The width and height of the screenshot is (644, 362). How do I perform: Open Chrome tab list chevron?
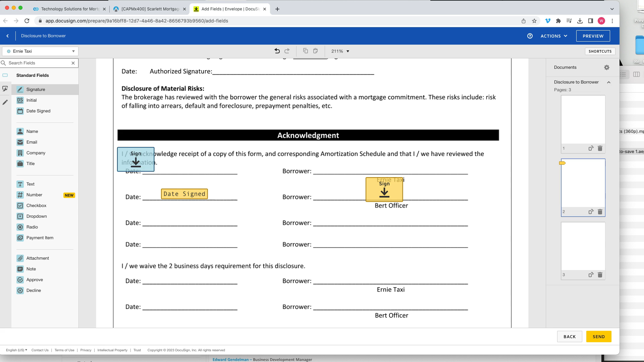pos(612,9)
